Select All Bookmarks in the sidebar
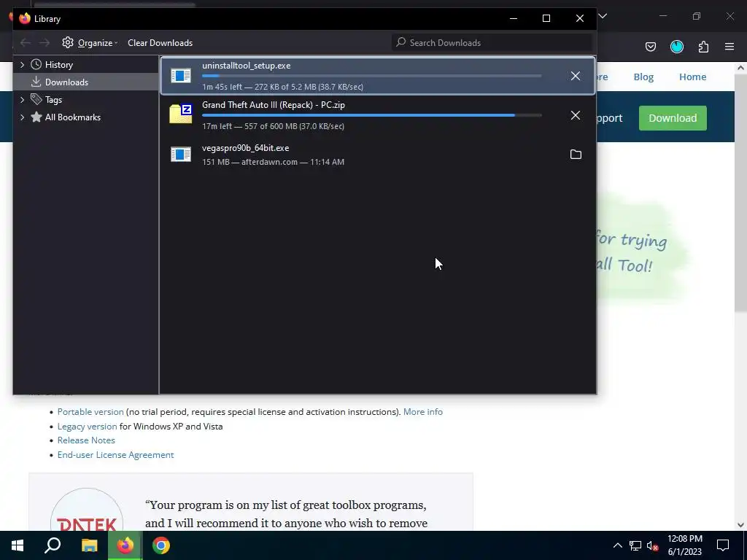 (72, 117)
